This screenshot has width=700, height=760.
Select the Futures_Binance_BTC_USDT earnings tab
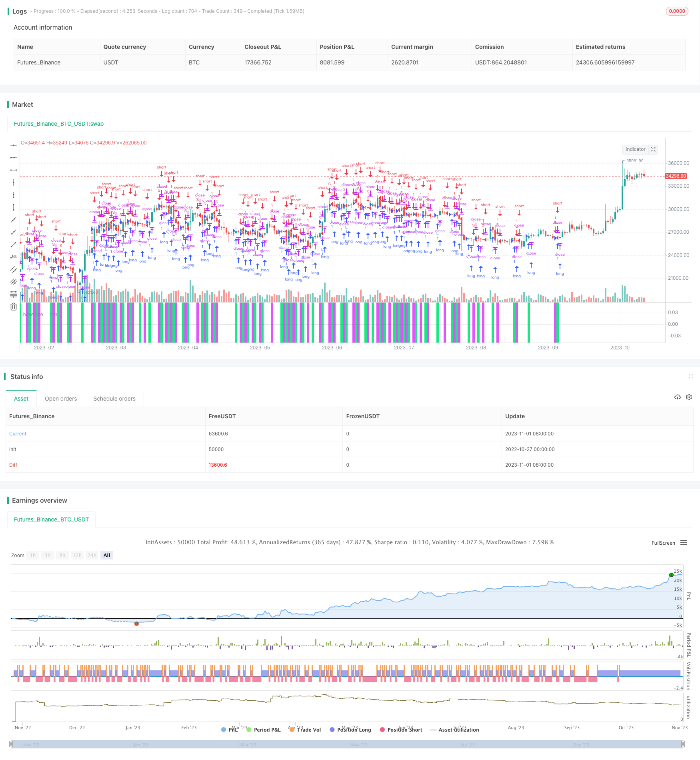(x=51, y=519)
